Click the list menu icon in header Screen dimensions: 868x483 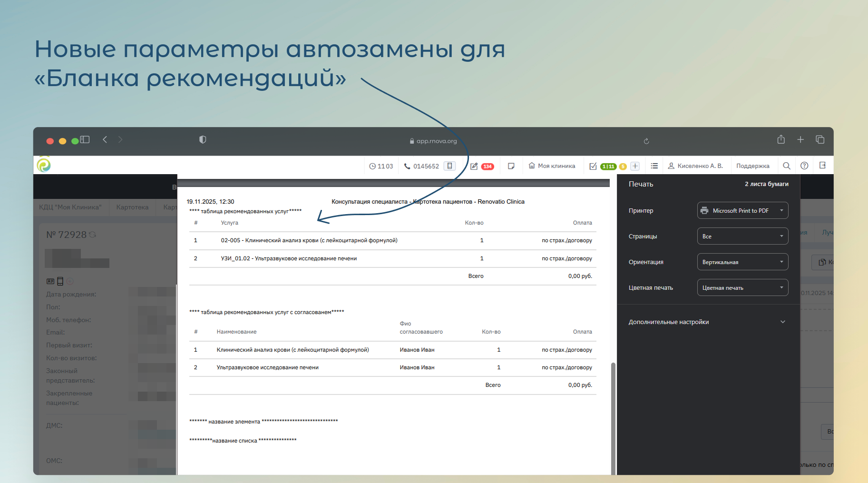tap(654, 166)
